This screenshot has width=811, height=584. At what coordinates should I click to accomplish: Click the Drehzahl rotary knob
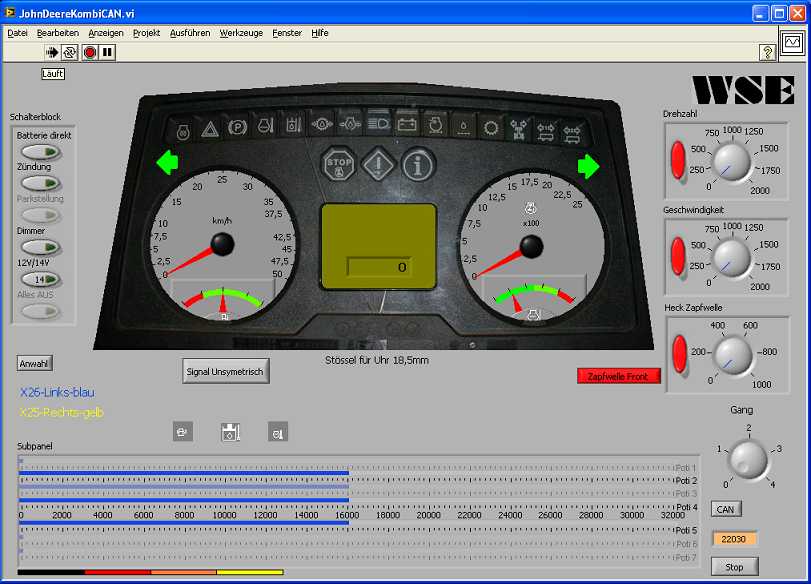pos(731,162)
